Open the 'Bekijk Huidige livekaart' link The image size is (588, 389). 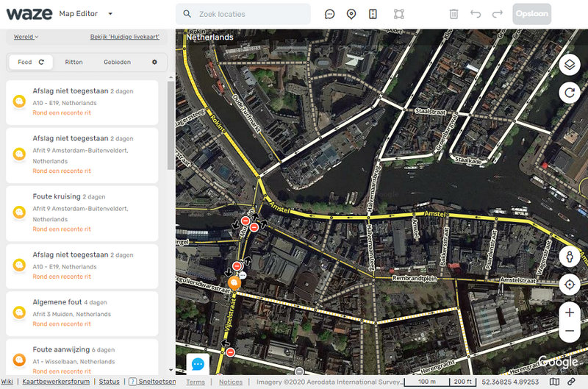(126, 37)
